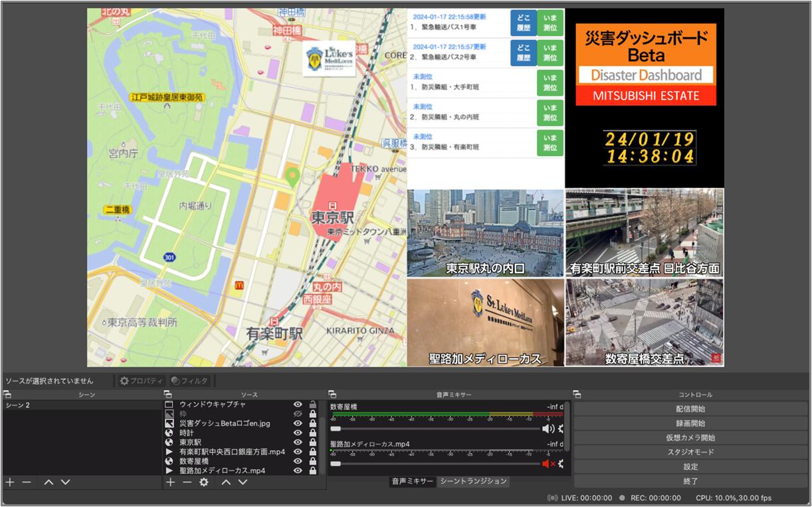Viewport: 812px width, 507px height.
Task: Select the 音声ミキサー tab
Action: tap(412, 481)
